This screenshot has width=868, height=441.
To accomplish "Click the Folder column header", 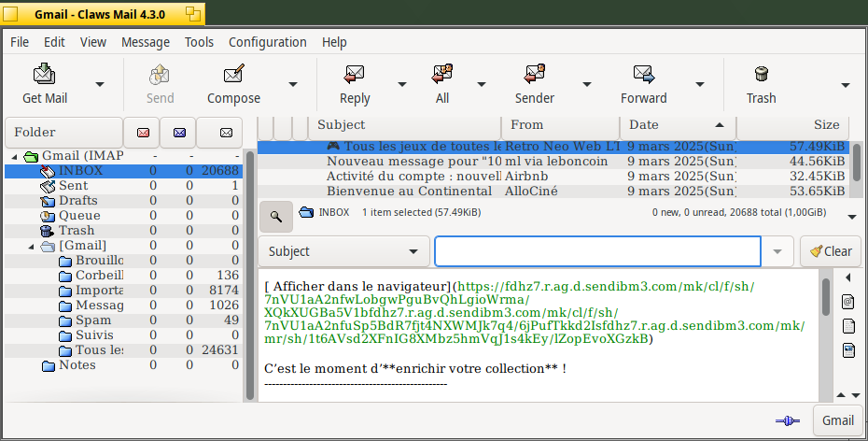I will [x=63, y=133].
